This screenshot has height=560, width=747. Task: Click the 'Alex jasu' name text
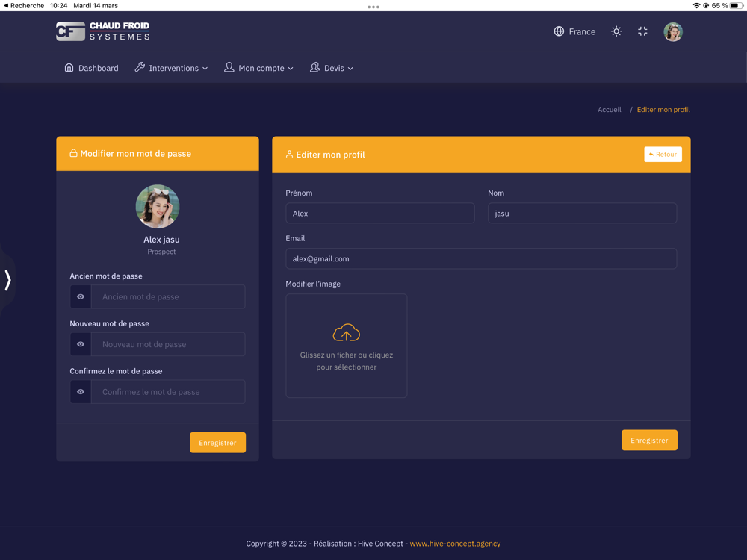tap(161, 240)
